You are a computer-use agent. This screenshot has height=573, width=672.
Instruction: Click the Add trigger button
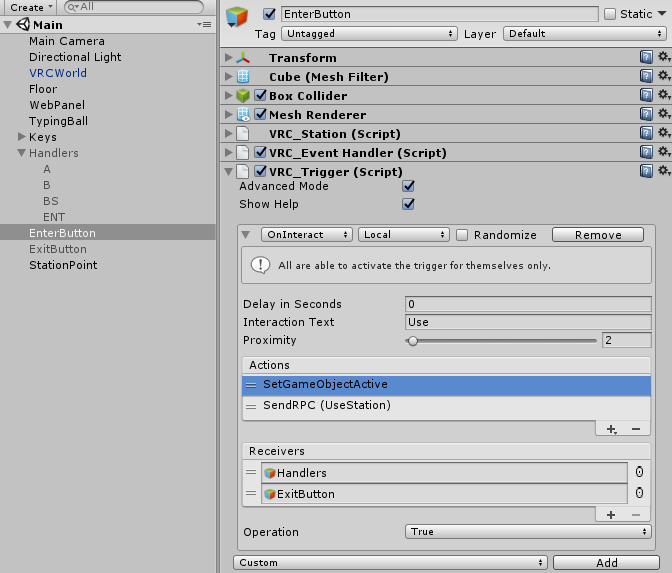coord(606,562)
